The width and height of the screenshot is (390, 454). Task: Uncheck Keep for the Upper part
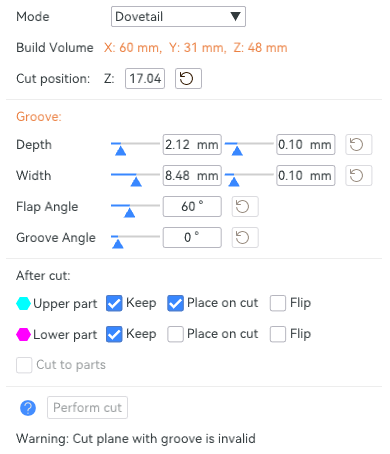pos(114,303)
